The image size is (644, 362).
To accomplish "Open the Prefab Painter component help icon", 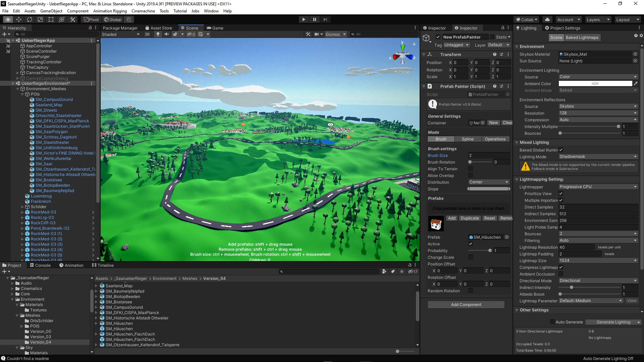I will tap(494, 86).
